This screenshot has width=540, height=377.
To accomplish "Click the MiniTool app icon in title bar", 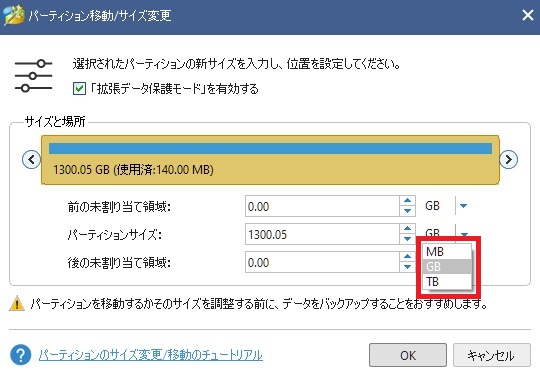I will coord(13,15).
